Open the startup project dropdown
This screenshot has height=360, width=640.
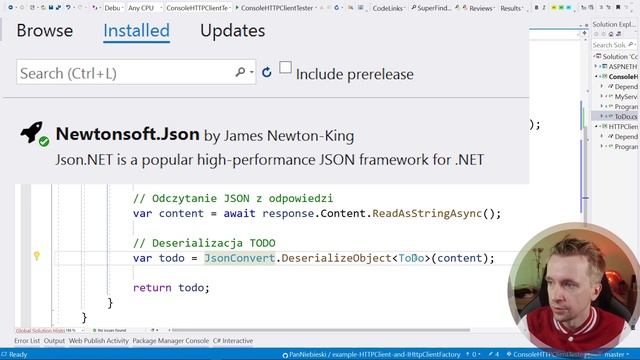point(198,8)
